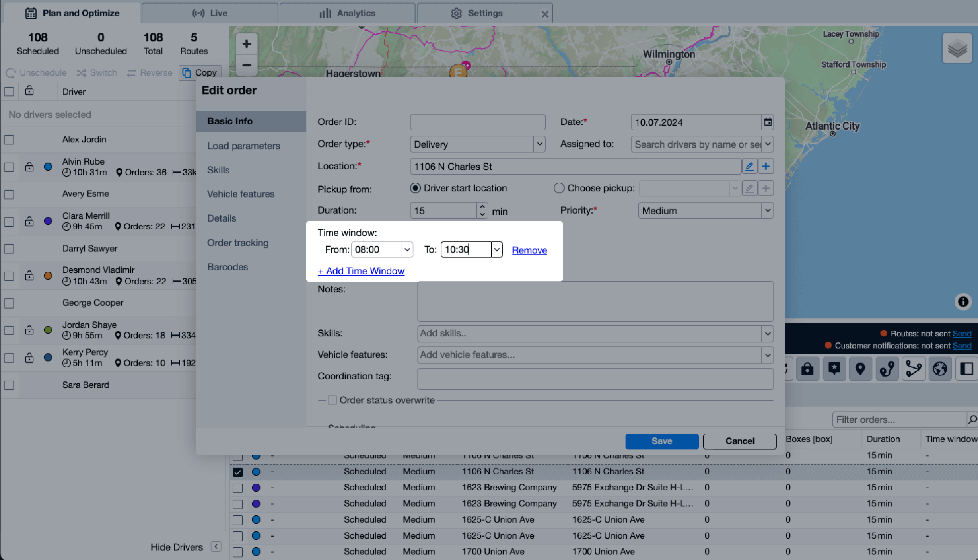Enable the Order status overwrite checkbox
Screen dimensions: 978x560
(x=332, y=400)
